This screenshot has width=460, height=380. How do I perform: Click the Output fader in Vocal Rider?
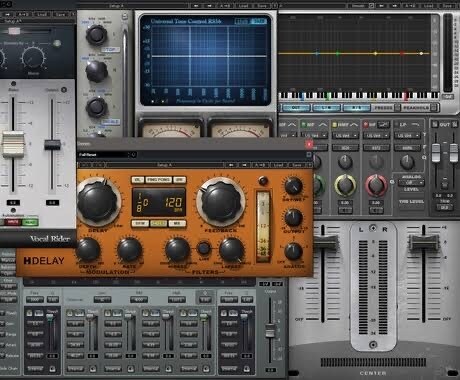(x=52, y=144)
